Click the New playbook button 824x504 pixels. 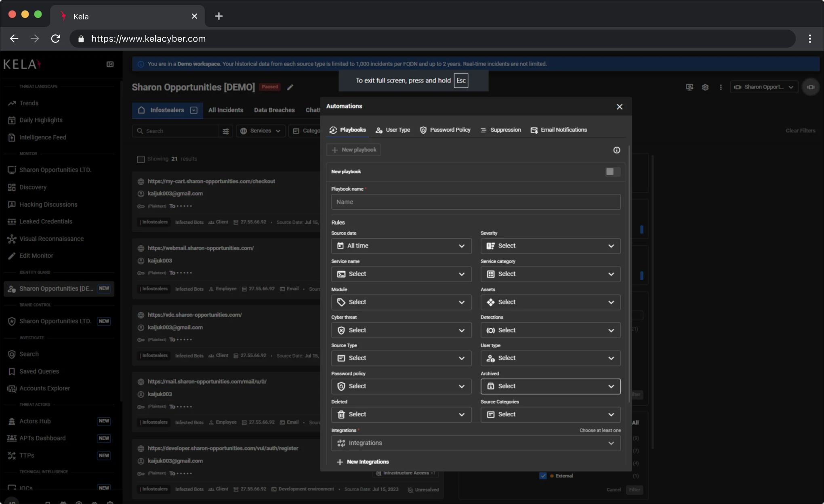point(354,150)
